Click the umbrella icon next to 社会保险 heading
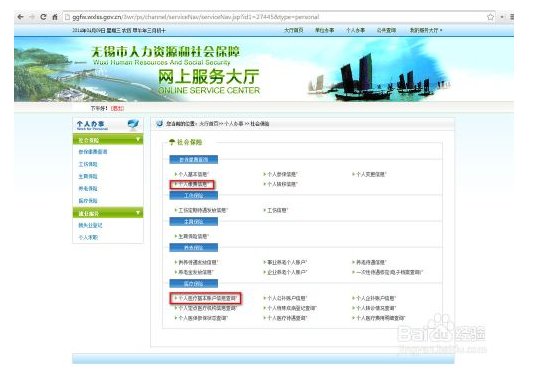The width and height of the screenshot is (544, 374). click(172, 142)
